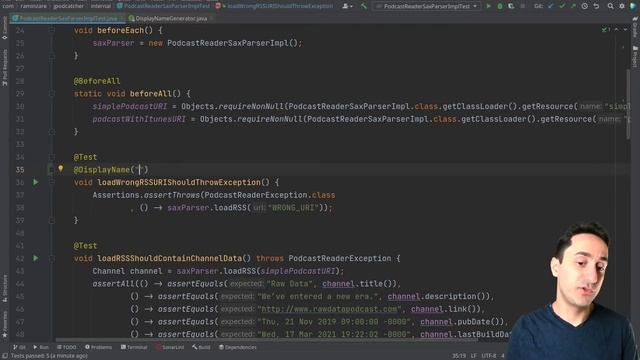Open the Commit side tool window
640x360 pixels.
(4, 29)
